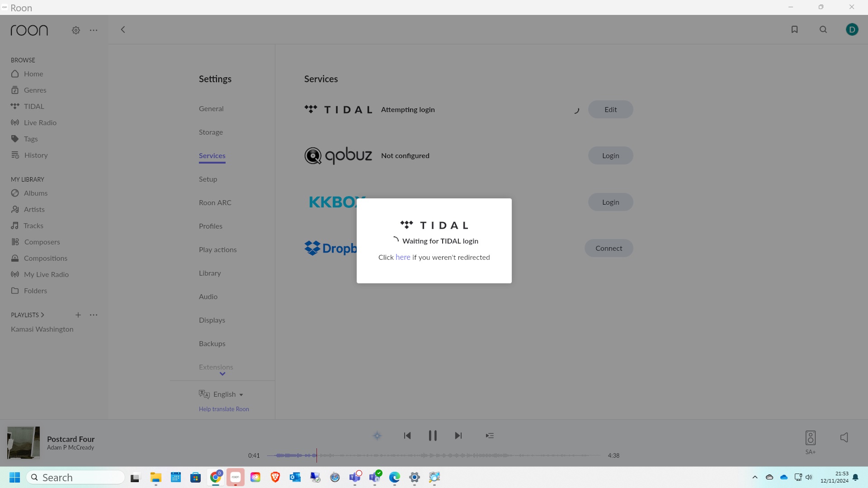Screen dimensions: 868x488
Task: Click Edit button for TIDAL service
Action: [610, 109]
